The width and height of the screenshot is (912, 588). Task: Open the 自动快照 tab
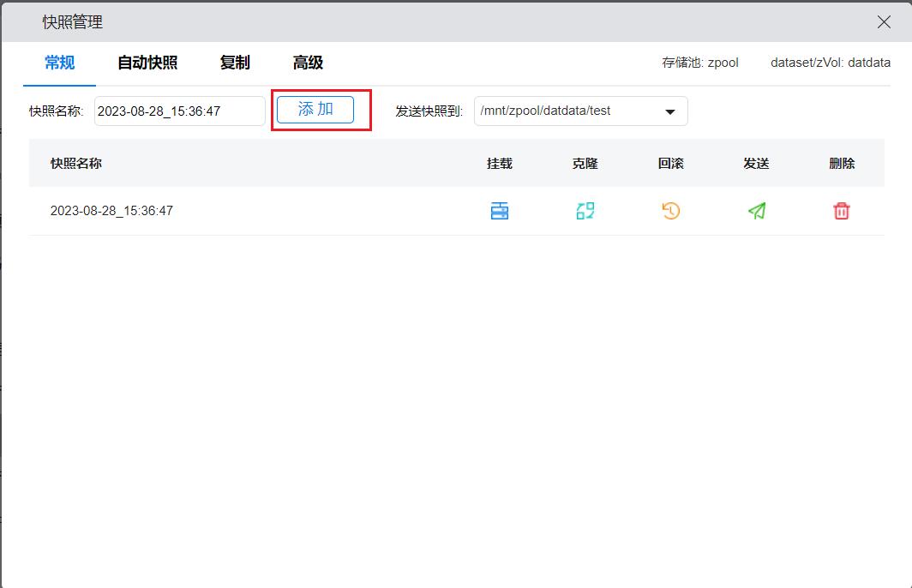(147, 63)
